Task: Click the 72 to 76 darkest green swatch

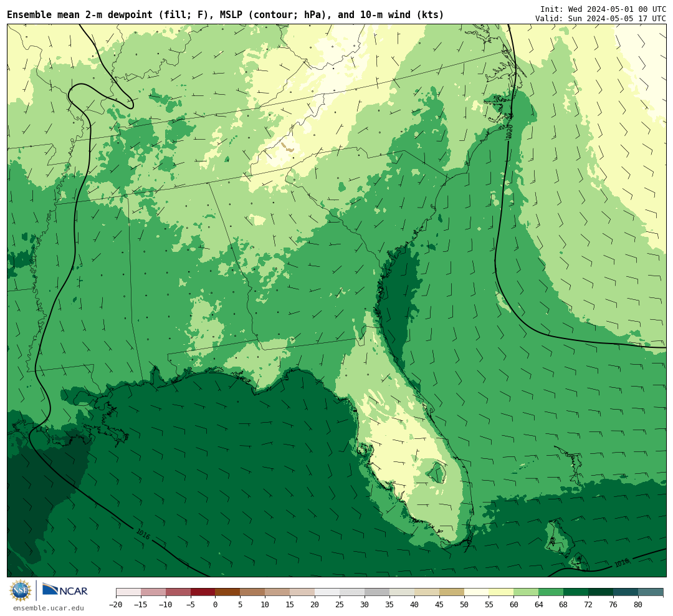Action: click(601, 592)
